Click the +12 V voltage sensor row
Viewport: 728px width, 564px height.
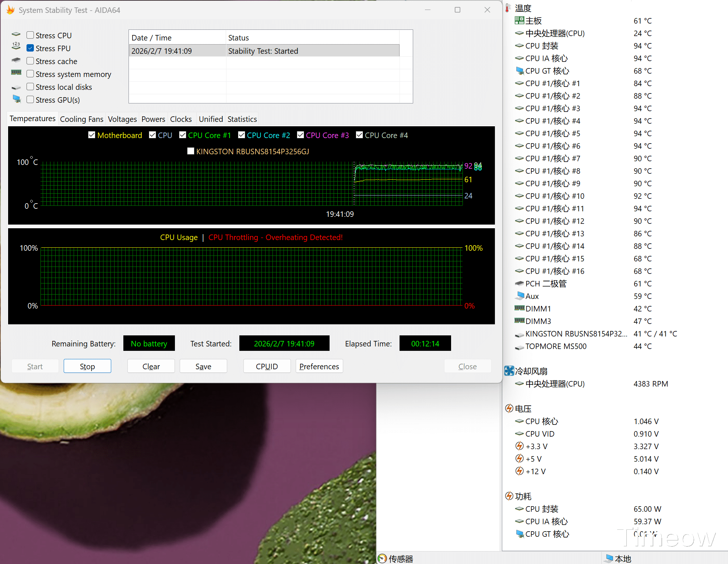pyautogui.click(x=535, y=471)
